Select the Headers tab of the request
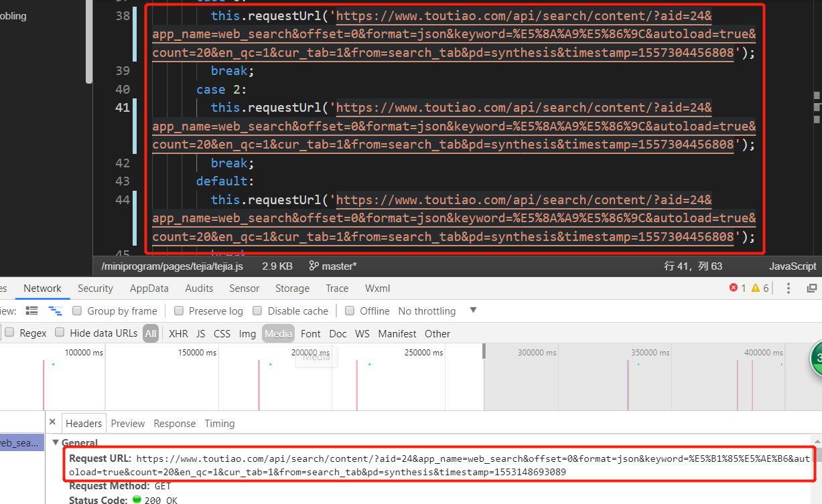 pyautogui.click(x=84, y=423)
